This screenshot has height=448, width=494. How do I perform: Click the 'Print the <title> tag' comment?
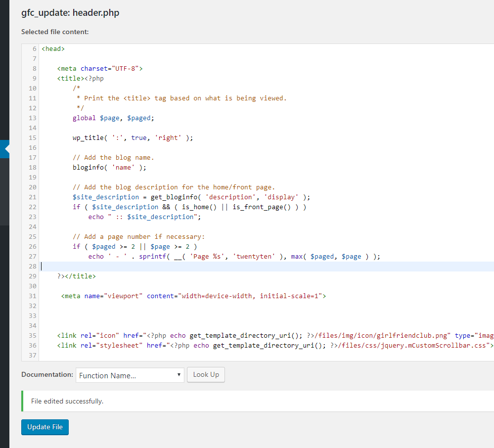point(181,98)
